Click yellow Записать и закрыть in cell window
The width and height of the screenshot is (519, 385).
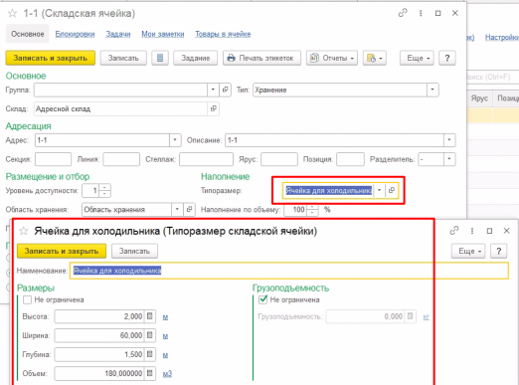(x=50, y=58)
